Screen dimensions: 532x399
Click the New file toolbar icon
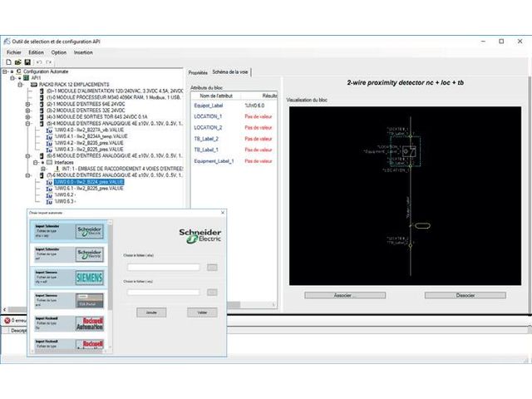tap(7, 62)
